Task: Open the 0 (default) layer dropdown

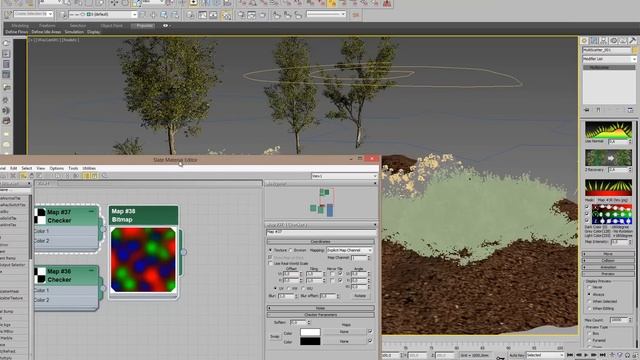Action: click(x=102, y=14)
